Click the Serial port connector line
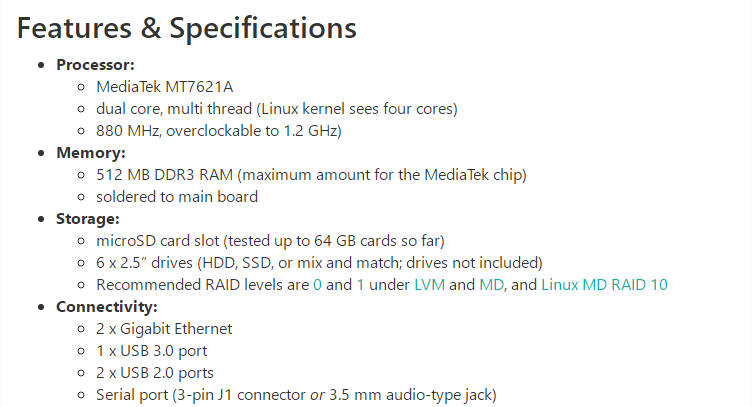 tap(296, 395)
